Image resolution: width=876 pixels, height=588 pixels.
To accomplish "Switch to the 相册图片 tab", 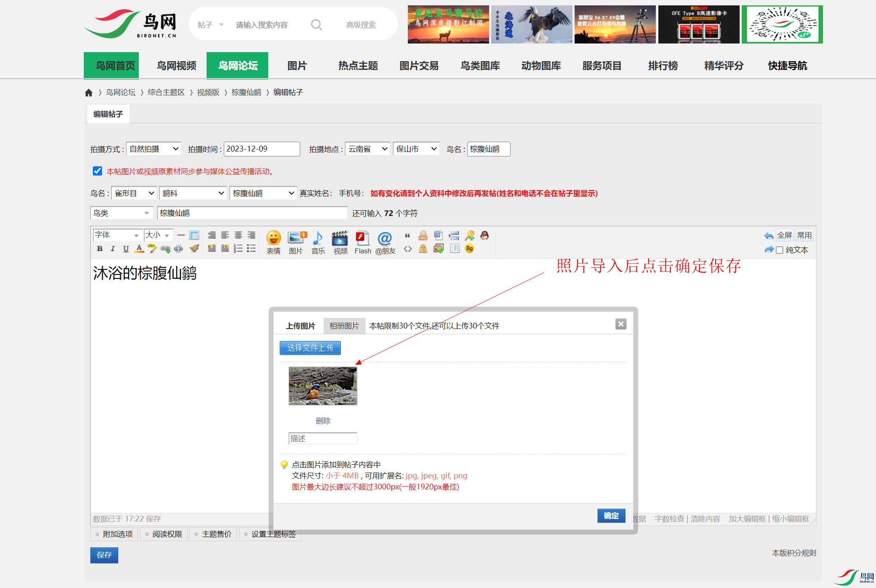I will tap(344, 326).
